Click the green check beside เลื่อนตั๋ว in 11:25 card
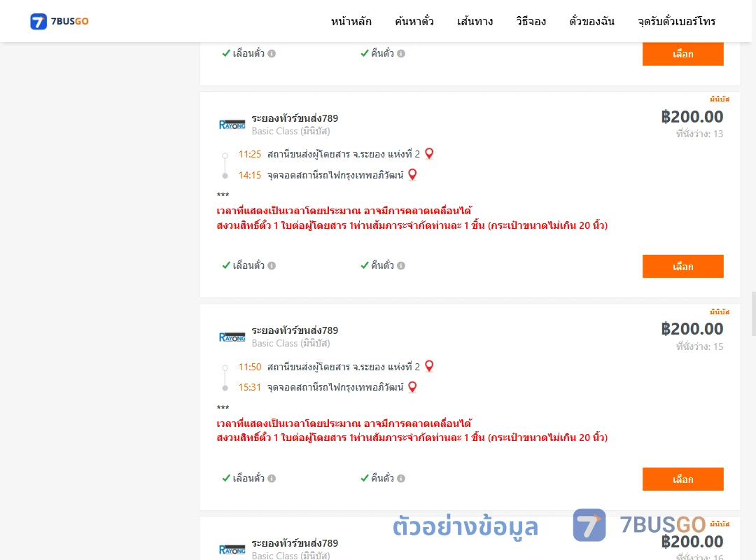This screenshot has width=756, height=560. click(x=226, y=265)
